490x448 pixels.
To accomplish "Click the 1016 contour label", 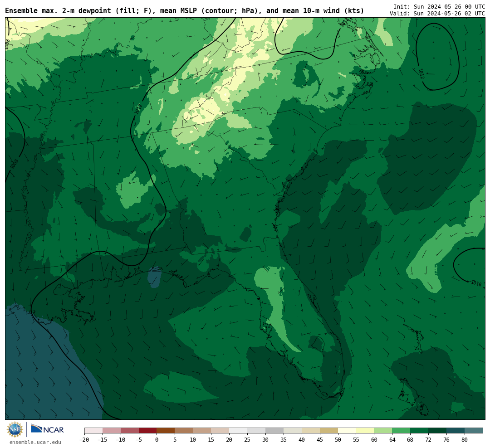I will [x=476, y=283].
